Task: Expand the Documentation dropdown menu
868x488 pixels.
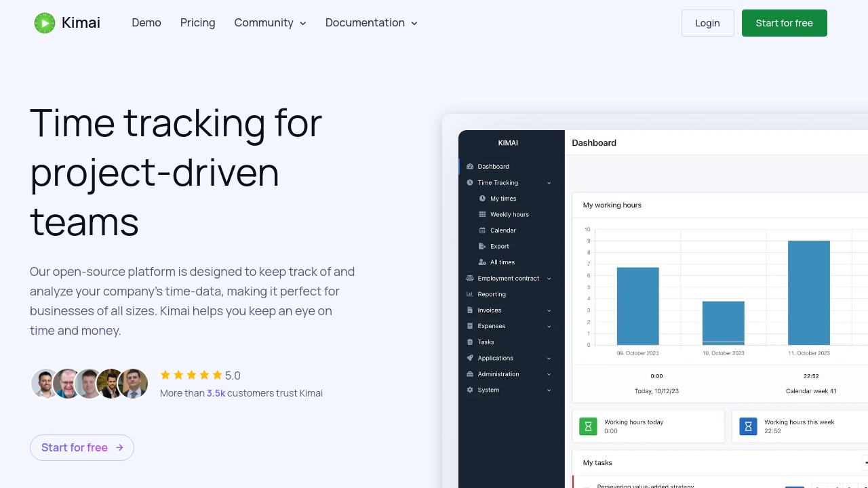Action: (371, 23)
